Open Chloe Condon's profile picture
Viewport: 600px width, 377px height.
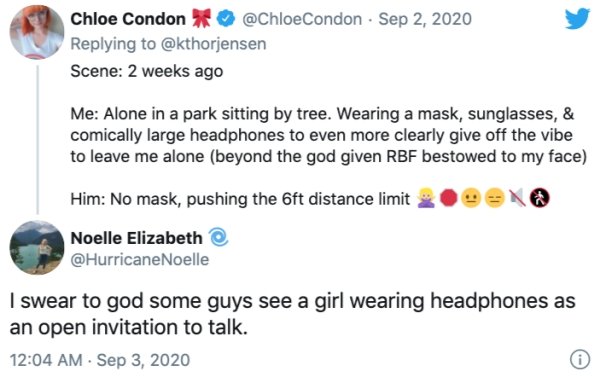37,33
